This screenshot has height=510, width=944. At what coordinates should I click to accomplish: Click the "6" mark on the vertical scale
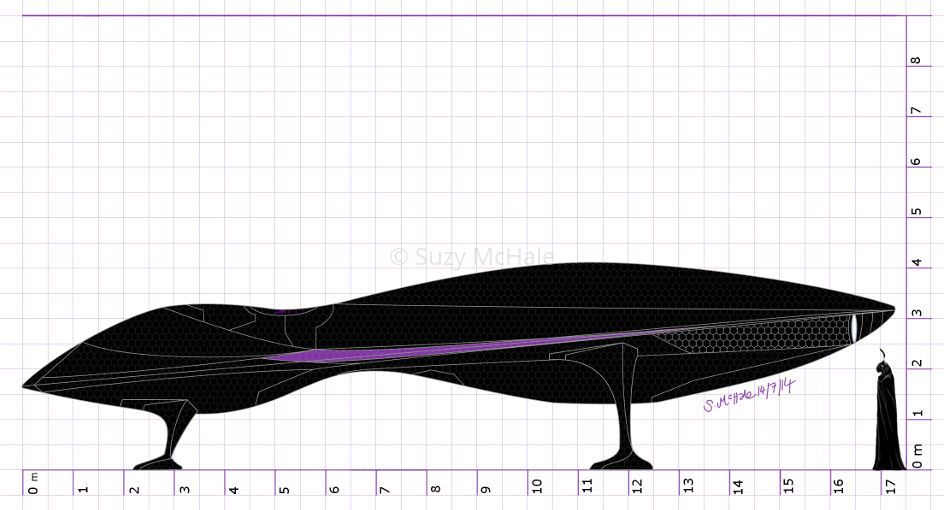pyautogui.click(x=916, y=161)
